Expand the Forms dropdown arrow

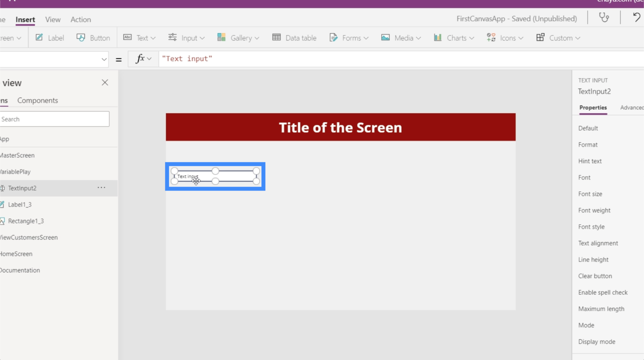click(x=366, y=38)
